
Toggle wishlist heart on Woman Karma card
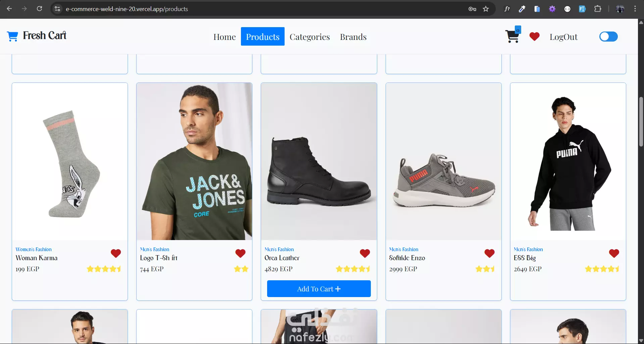point(116,253)
